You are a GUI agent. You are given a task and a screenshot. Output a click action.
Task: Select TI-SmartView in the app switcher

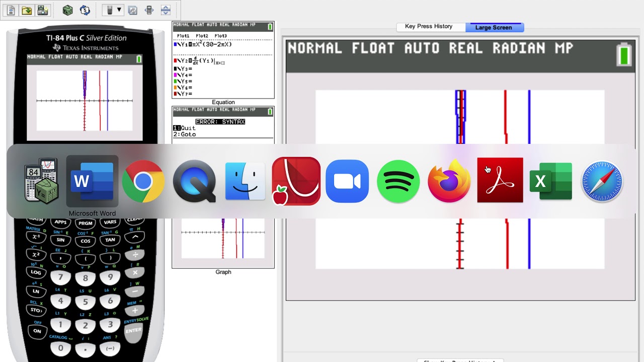point(41,182)
